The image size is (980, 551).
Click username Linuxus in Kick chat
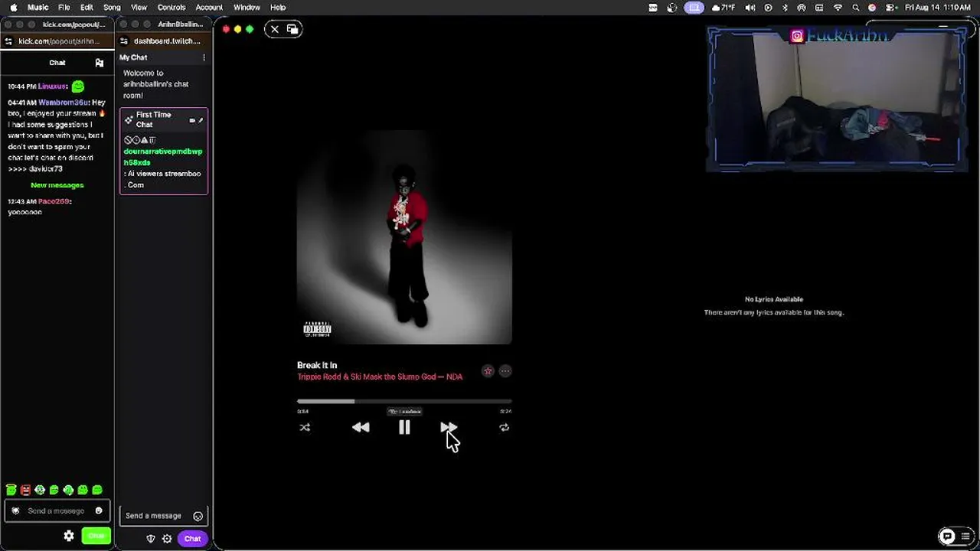(52, 86)
